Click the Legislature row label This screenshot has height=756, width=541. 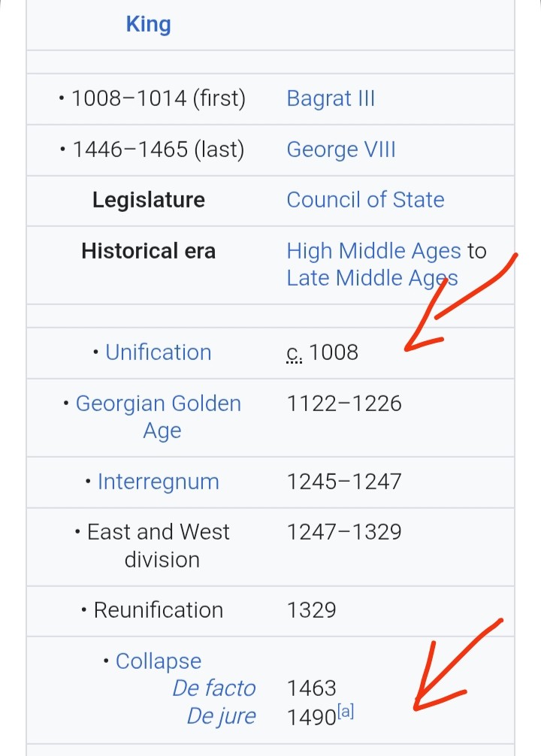(148, 199)
